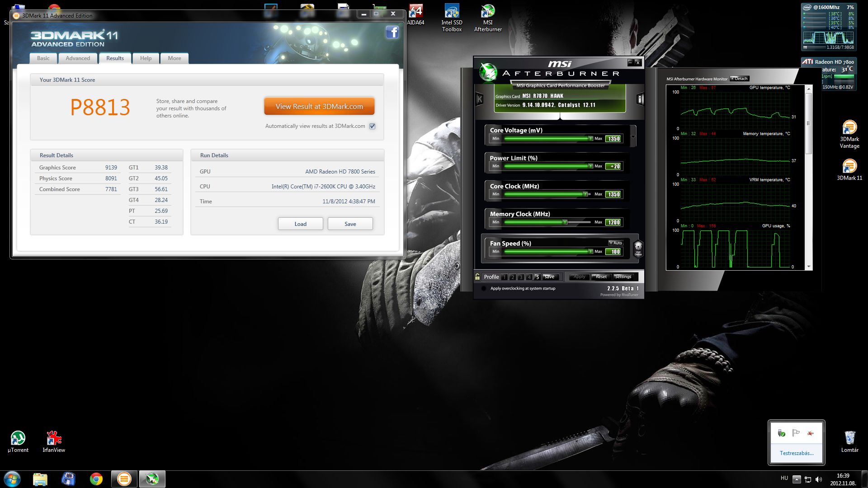This screenshot has height=488, width=868.
Task: Show hidden tray icons arrow
Action: coord(797,479)
